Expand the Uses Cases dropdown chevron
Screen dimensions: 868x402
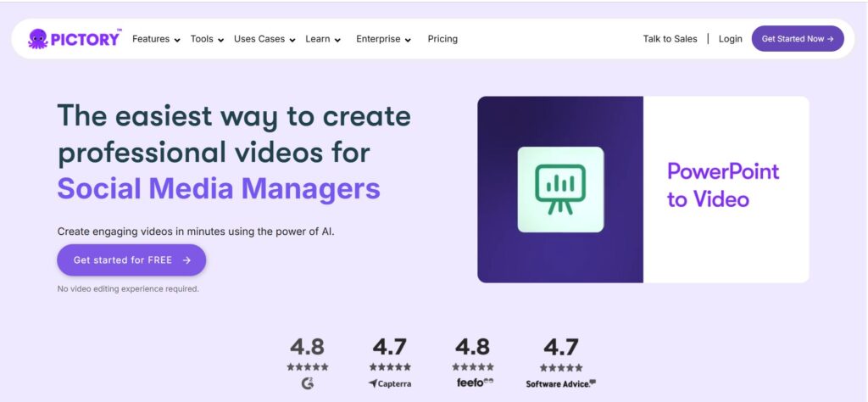292,40
